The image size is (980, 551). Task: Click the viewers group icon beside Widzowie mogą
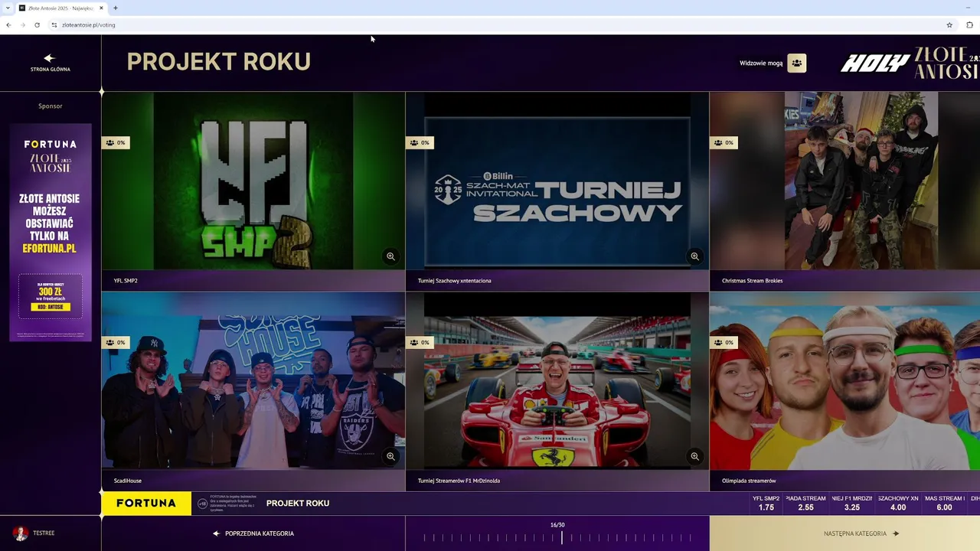tap(796, 63)
